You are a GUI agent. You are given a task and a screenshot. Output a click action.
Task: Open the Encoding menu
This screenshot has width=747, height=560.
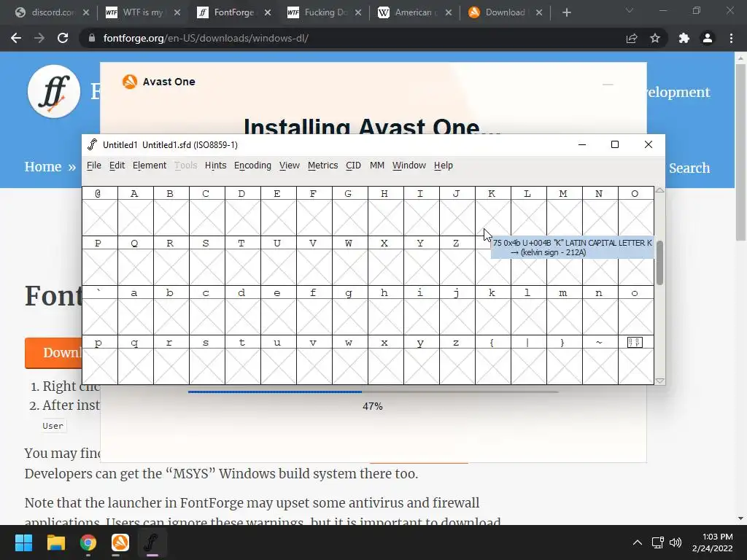click(252, 166)
